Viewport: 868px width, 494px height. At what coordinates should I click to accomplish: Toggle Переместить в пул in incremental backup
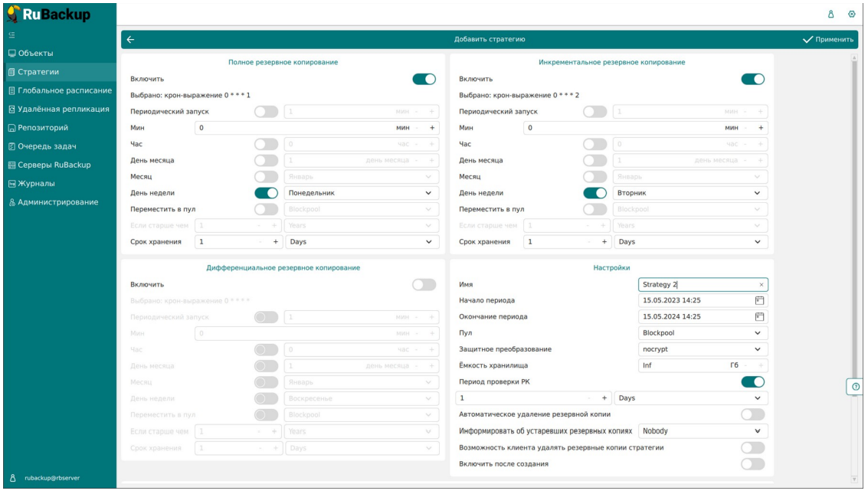[x=595, y=209]
